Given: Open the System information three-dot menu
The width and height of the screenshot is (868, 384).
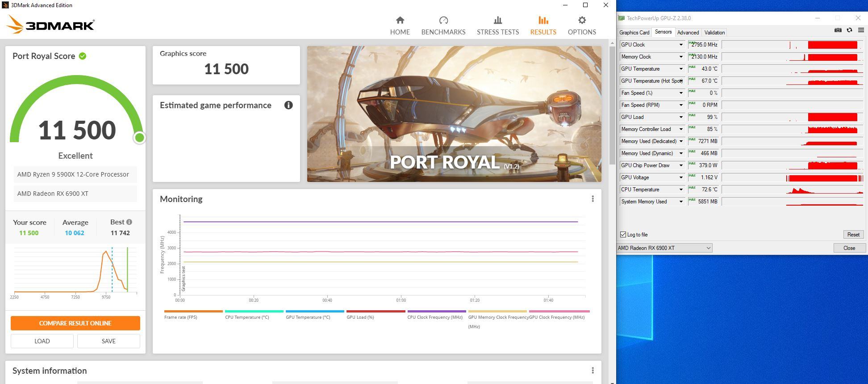Looking at the screenshot, I should 593,371.
